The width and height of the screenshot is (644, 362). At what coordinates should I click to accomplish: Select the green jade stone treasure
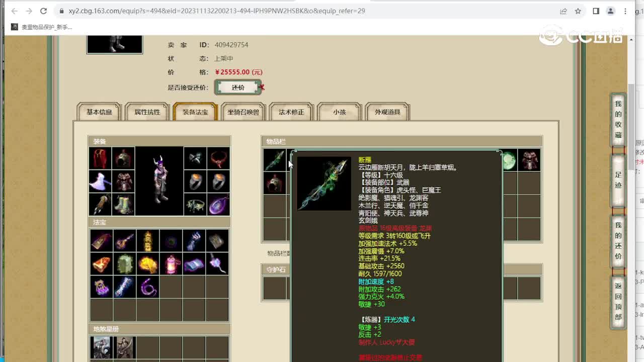125,264
